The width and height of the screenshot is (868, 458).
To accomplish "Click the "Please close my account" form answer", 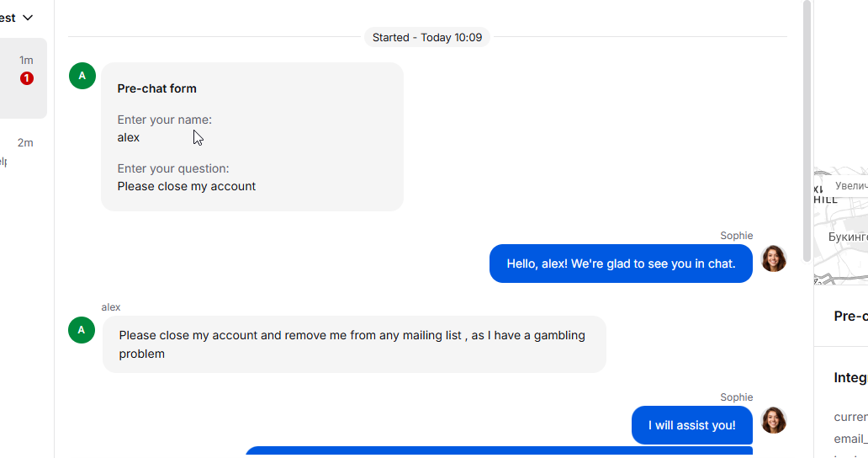I will point(187,186).
